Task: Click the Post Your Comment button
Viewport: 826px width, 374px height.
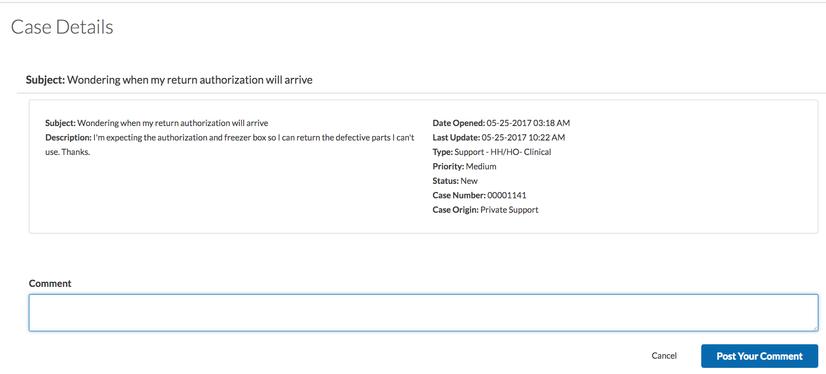Action: coord(759,356)
